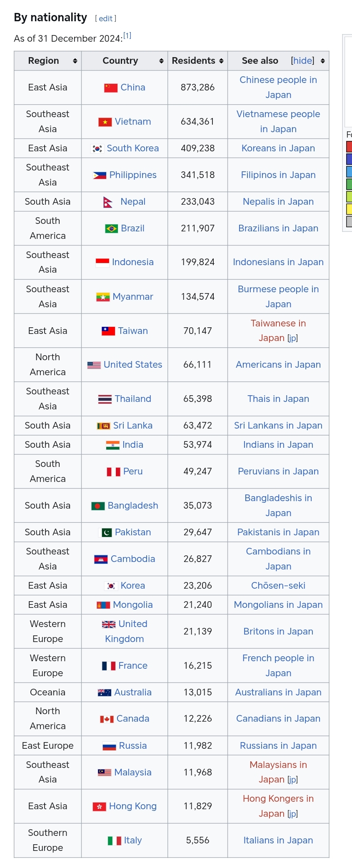Click the red legend color swatch
Image resolution: width=352 pixels, height=868 pixels.
click(349, 146)
